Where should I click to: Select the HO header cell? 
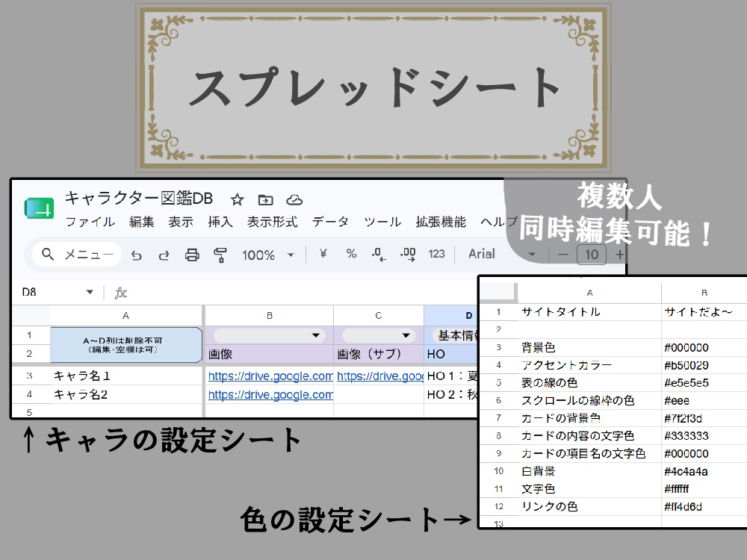[x=450, y=354]
